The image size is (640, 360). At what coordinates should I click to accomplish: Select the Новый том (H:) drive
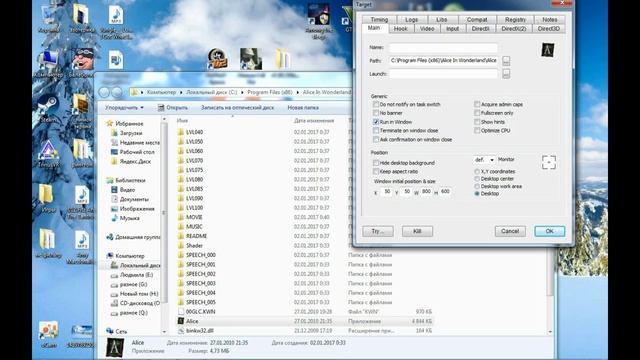click(134, 294)
